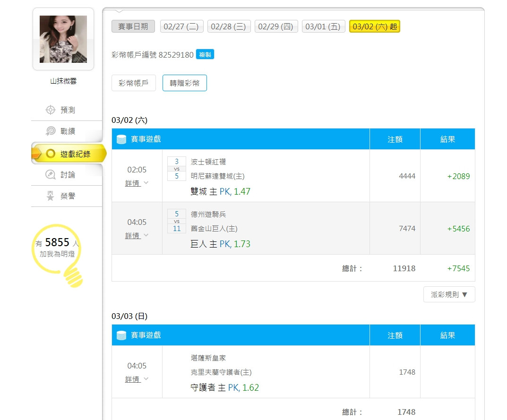Click team name 德州遊騎兵
The width and height of the screenshot is (507, 420).
pos(208,214)
